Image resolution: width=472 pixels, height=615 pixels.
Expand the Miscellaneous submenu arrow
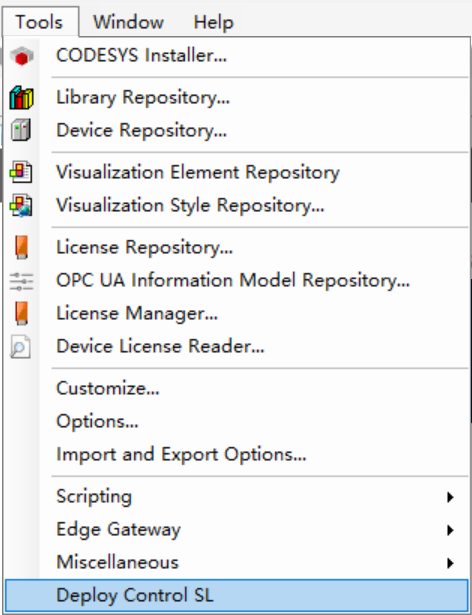click(x=450, y=563)
